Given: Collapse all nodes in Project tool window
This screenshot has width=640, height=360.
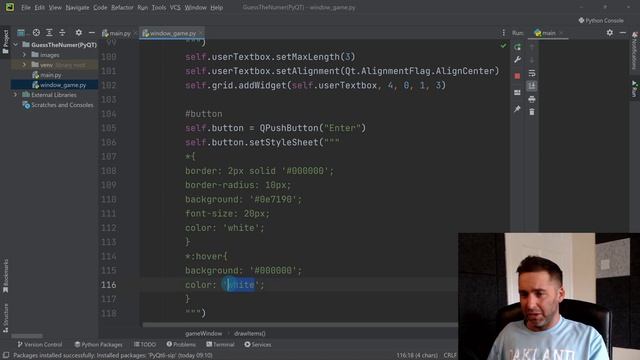Looking at the screenshot, I should [x=62, y=33].
